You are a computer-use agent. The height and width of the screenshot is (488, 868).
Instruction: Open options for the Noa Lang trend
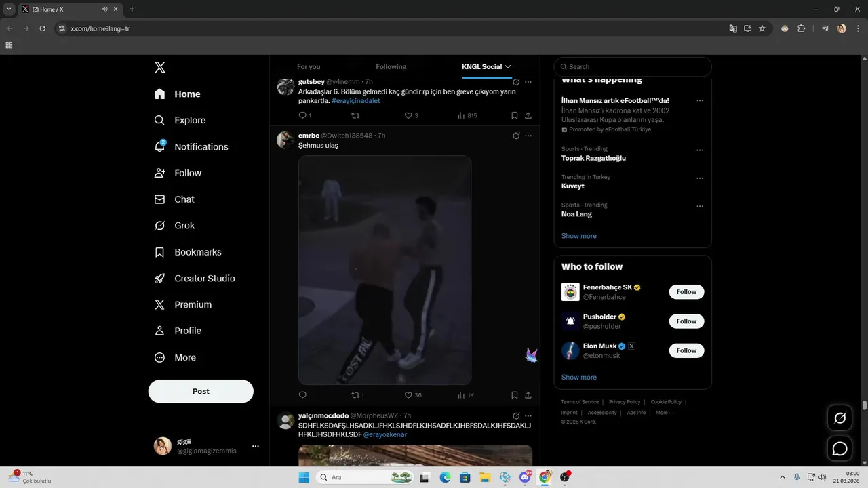(x=700, y=206)
